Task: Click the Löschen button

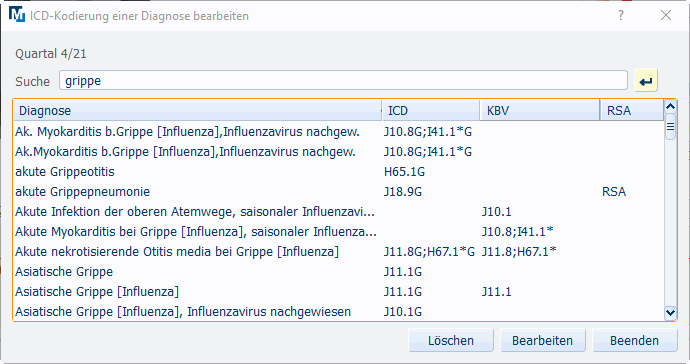Action: click(451, 340)
